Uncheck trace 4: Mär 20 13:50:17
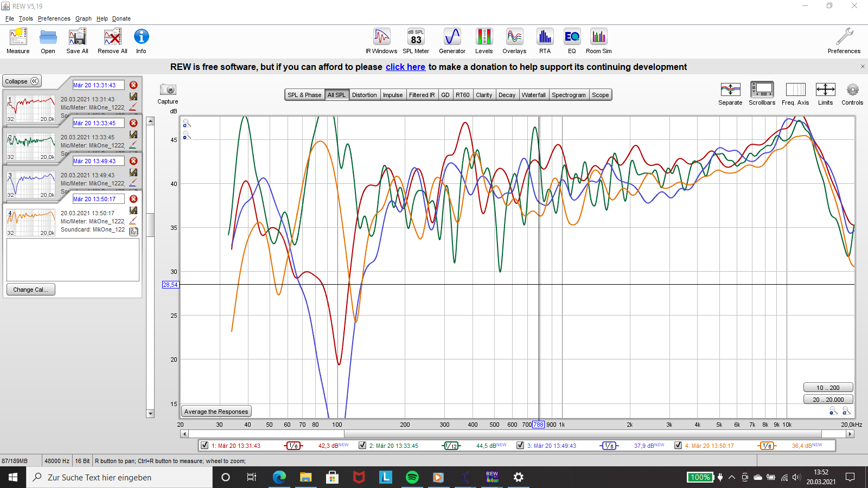The height and width of the screenshot is (488, 868). point(678,445)
